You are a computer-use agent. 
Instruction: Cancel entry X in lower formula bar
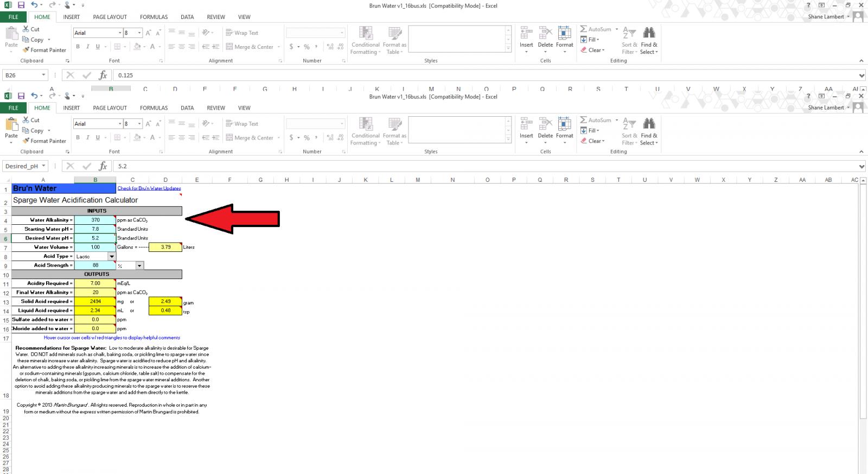click(x=71, y=166)
